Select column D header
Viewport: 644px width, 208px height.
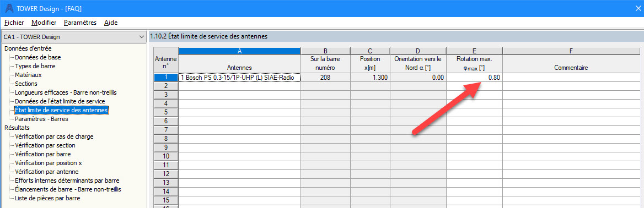click(418, 51)
